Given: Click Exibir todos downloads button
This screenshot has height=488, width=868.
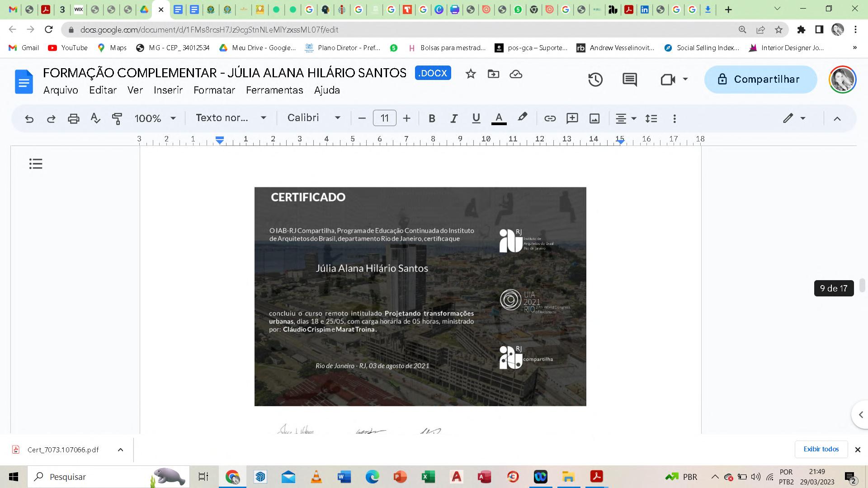Looking at the screenshot, I should click(821, 449).
